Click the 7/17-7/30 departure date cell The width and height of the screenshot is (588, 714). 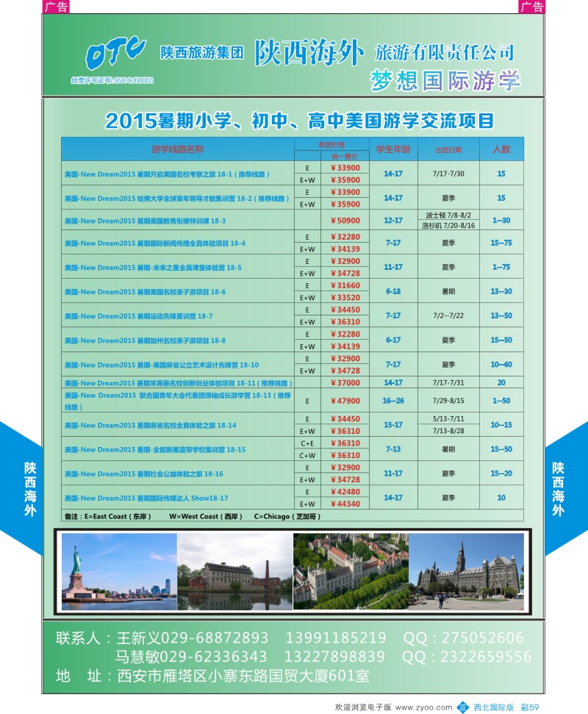[448, 174]
